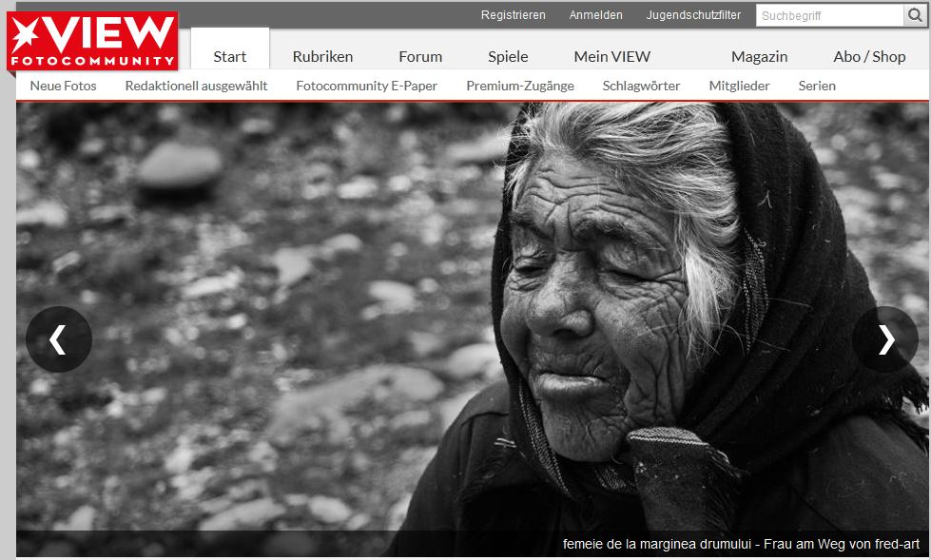This screenshot has height=560, width=931.
Task: Visit the Abo / Shop tab
Action: pyautogui.click(x=869, y=56)
